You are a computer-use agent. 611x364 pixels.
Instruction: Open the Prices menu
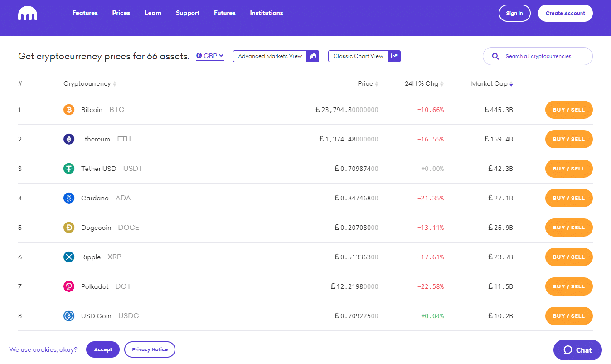click(121, 13)
